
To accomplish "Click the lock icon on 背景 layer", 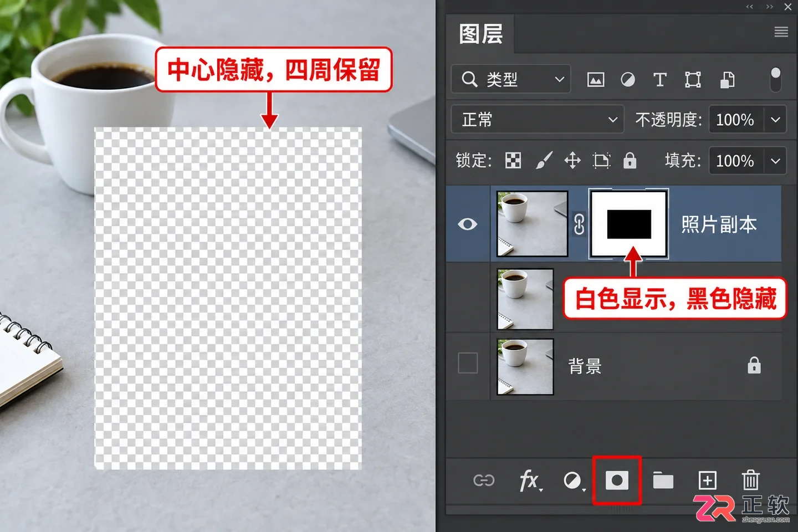I will 754,365.
